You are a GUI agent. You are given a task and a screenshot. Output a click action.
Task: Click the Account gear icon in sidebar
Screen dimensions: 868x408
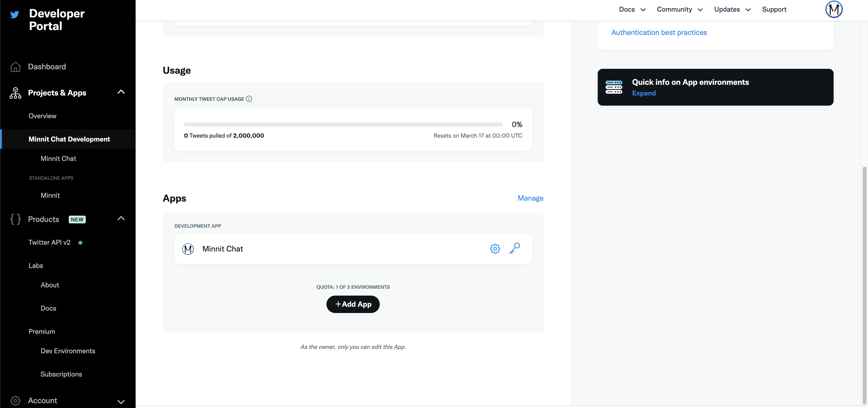click(15, 400)
